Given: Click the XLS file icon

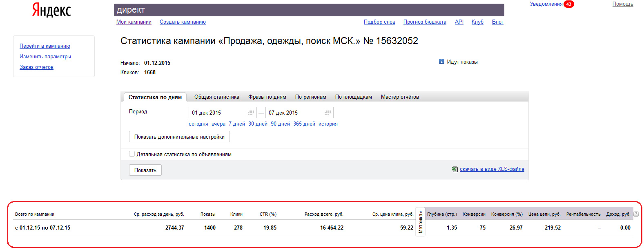Looking at the screenshot, I should (455, 169).
